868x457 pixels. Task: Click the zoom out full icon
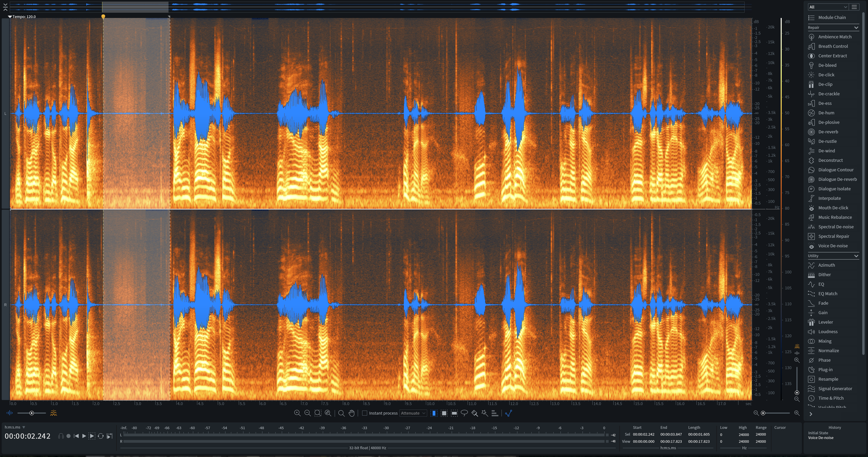[x=328, y=413]
